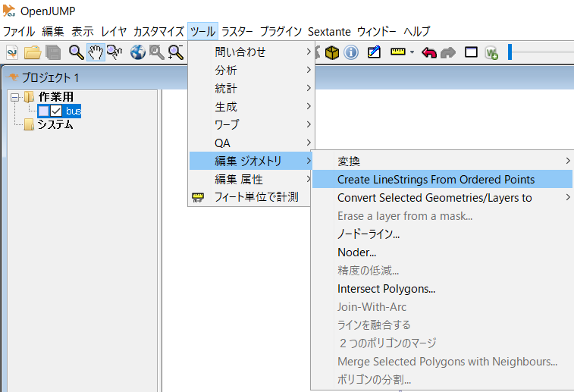Click the globe Zoom to Full Extent icon

[x=138, y=53]
